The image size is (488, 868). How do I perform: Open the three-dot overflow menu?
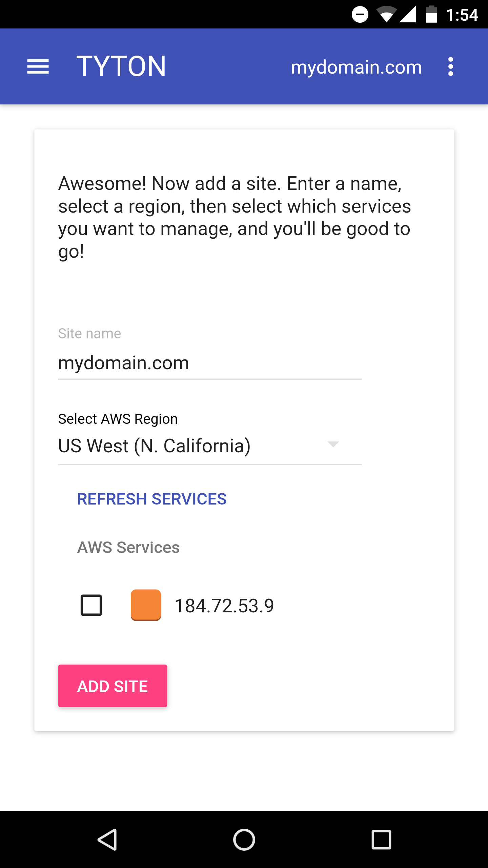450,66
